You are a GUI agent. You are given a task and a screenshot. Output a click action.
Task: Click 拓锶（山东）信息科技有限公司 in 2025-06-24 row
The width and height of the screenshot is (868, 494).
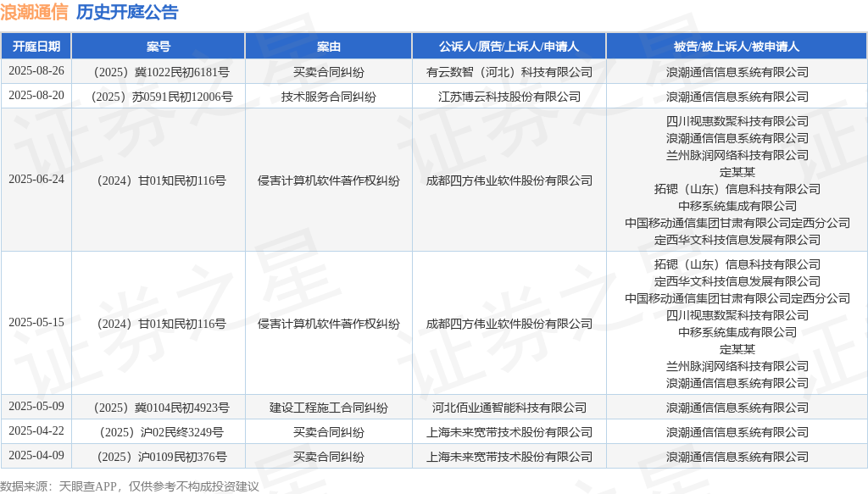[x=737, y=189]
